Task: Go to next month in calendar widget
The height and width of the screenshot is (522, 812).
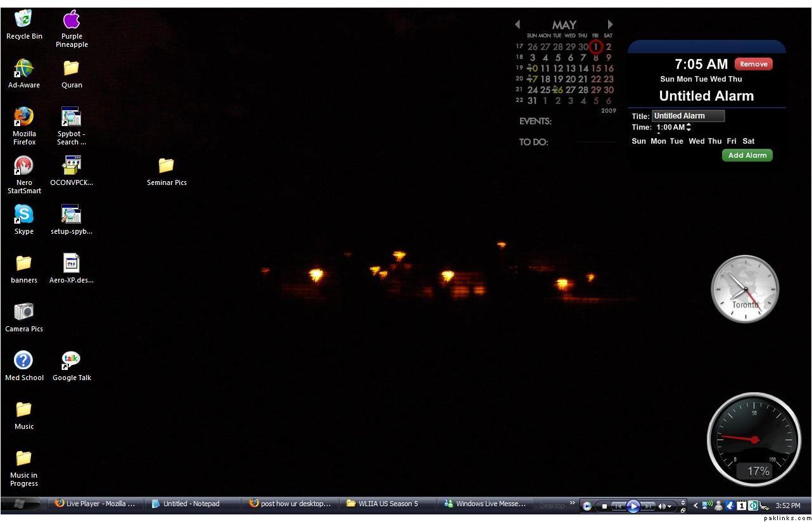Action: point(610,25)
